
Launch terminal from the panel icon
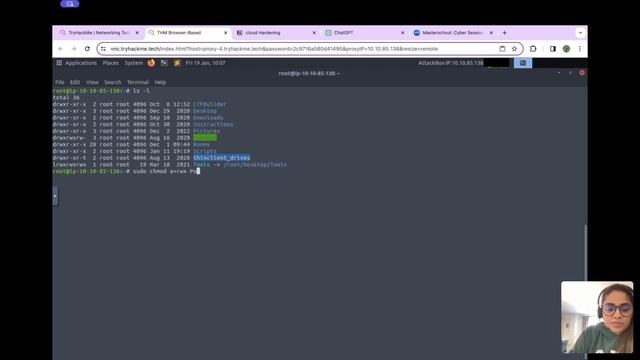click(164, 63)
